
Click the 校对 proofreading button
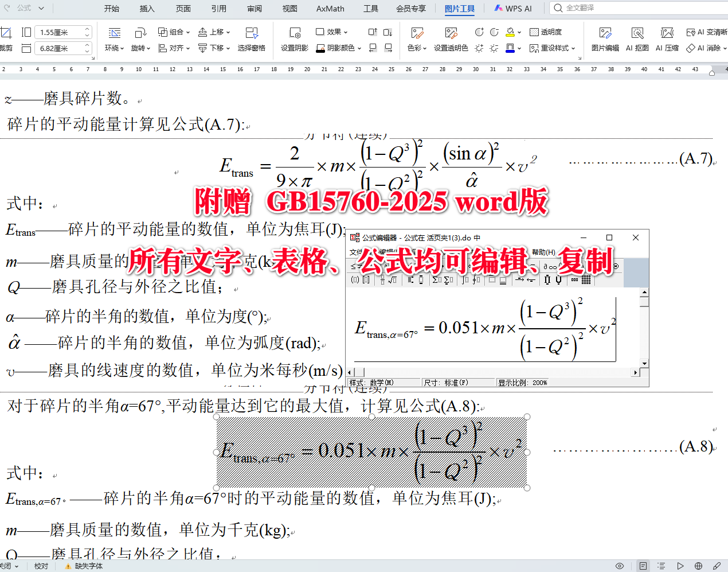(x=40, y=565)
